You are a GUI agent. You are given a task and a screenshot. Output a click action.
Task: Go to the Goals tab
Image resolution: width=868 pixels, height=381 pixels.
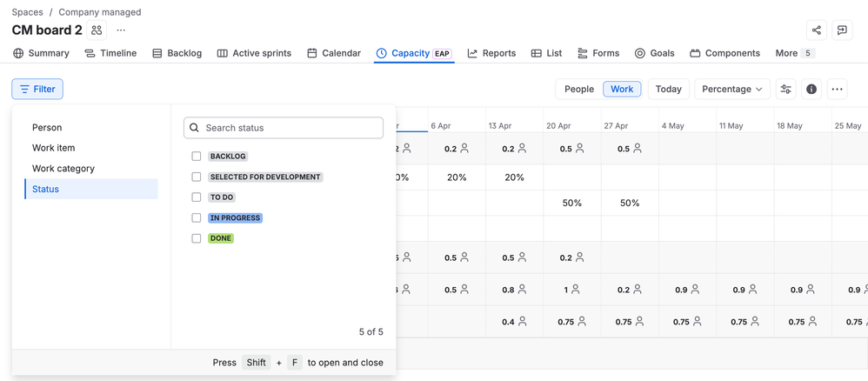[654, 53]
